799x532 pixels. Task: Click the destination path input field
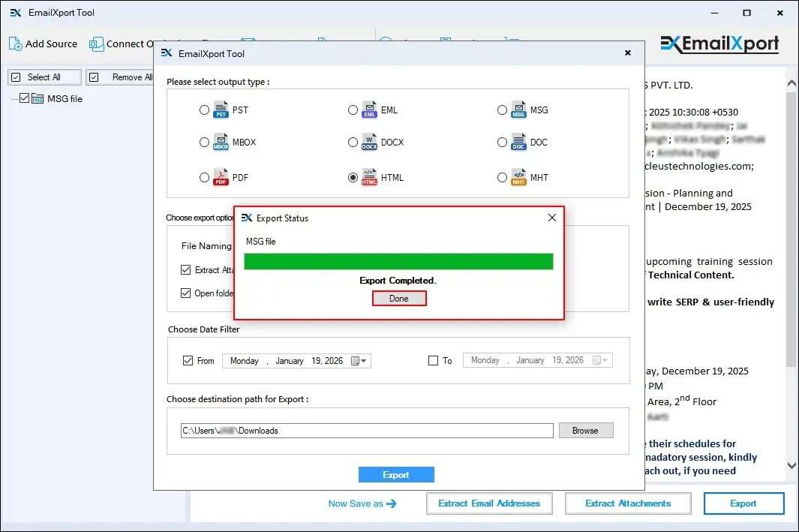click(x=366, y=430)
